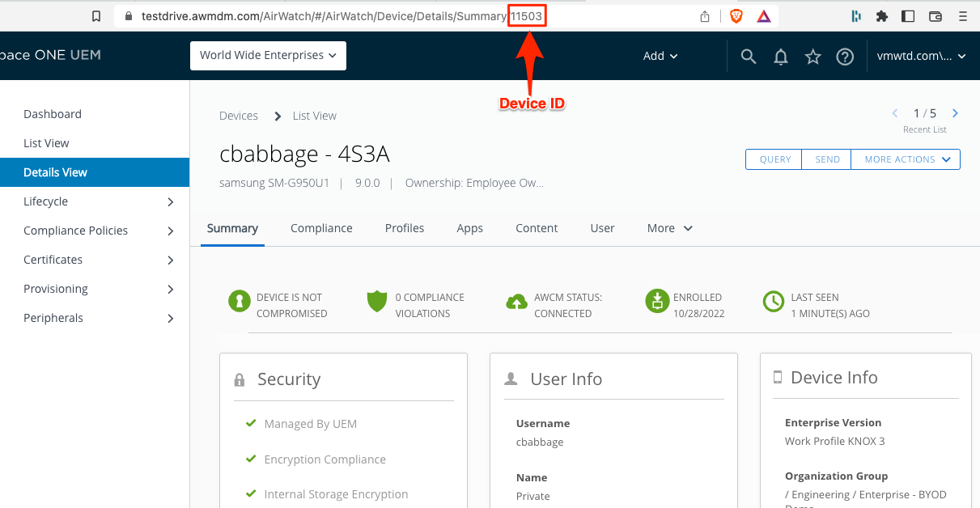
Task: Click the Query button
Action: (x=774, y=159)
